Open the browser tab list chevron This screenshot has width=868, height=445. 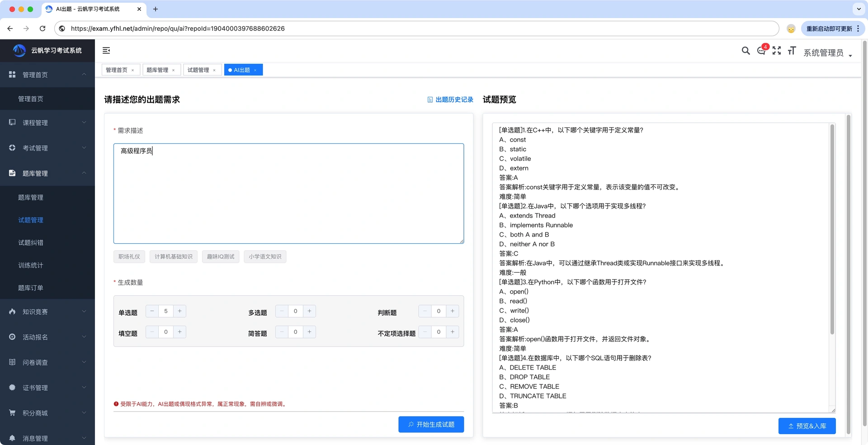pos(859,9)
